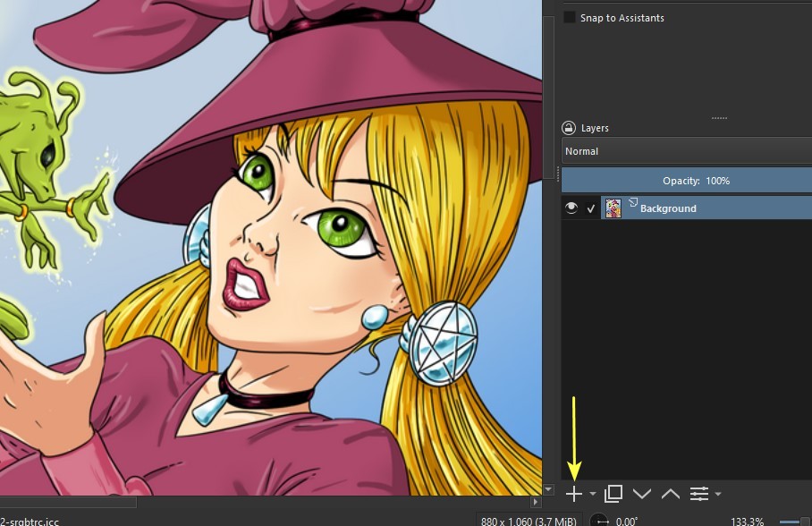Open layer properties sliders icon

(x=699, y=494)
